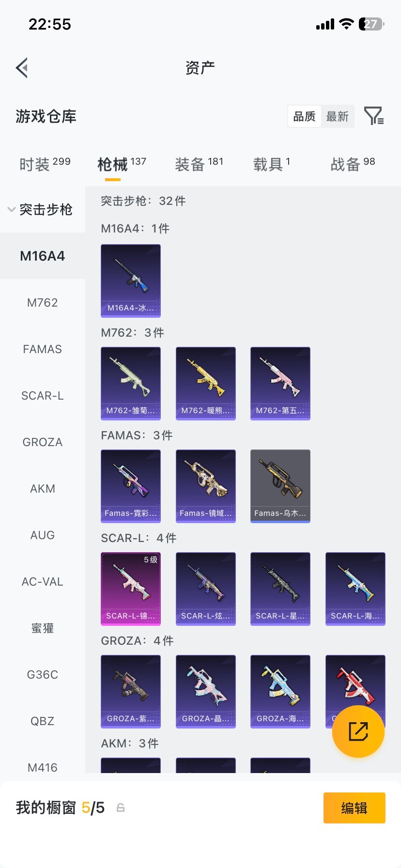Select the gray Famas-乌木 skin
401x868 pixels.
pyautogui.click(x=280, y=486)
